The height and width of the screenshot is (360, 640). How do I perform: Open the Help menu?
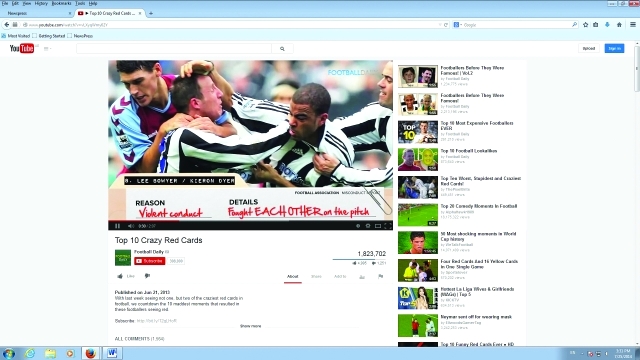(x=93, y=3)
